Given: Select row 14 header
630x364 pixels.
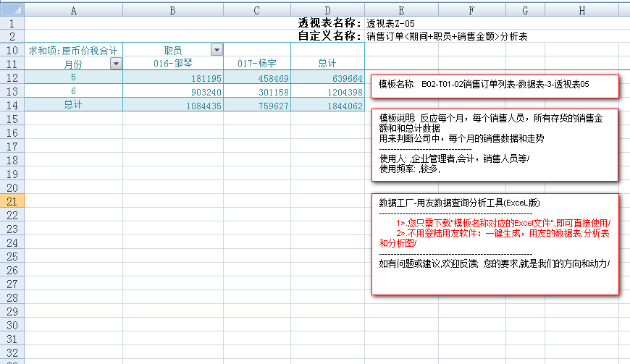Looking at the screenshot, I should click(x=12, y=105).
